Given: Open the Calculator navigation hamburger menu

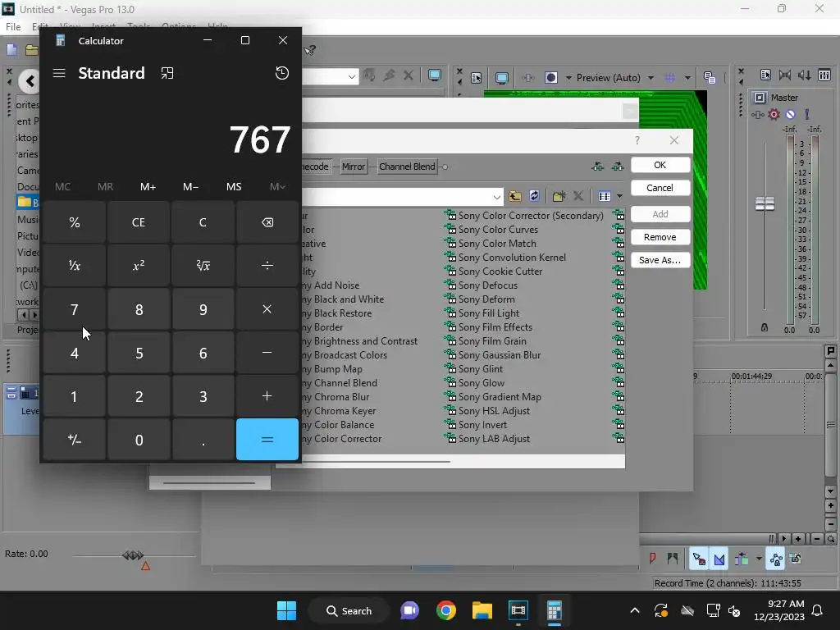Looking at the screenshot, I should (x=59, y=73).
